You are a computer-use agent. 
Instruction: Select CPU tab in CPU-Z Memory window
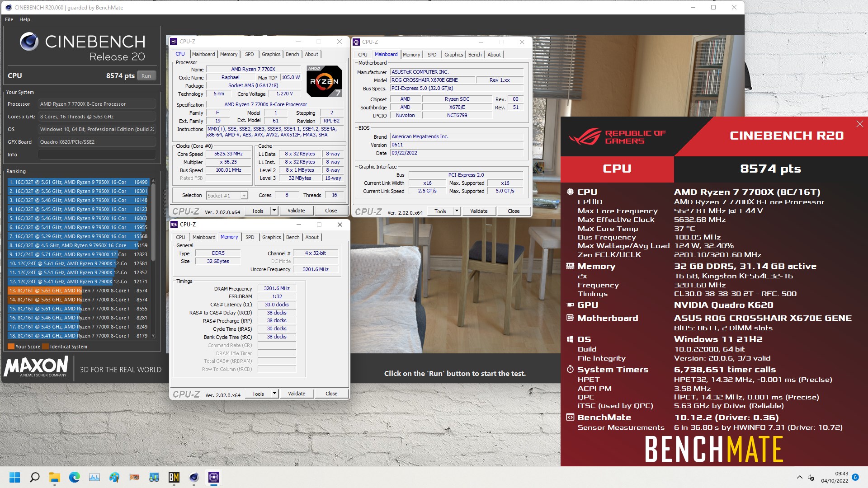[180, 237]
